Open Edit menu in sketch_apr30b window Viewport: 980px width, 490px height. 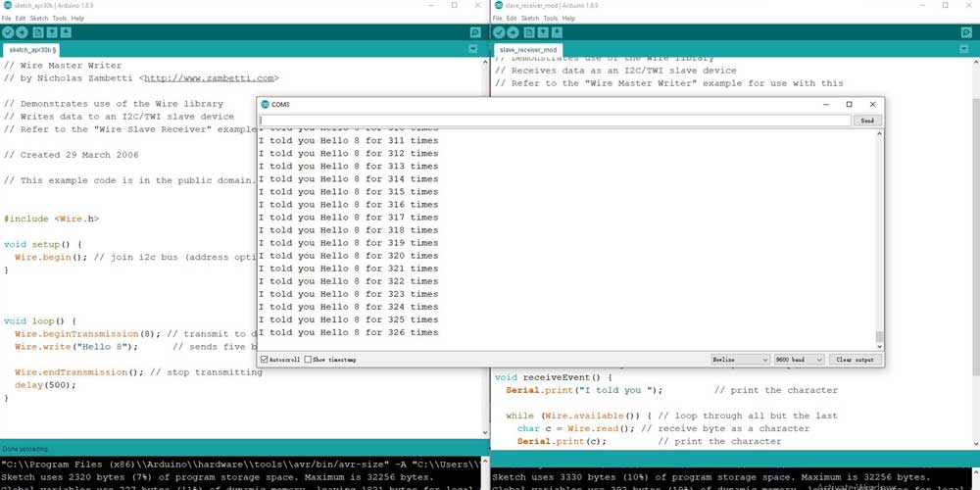pyautogui.click(x=21, y=18)
